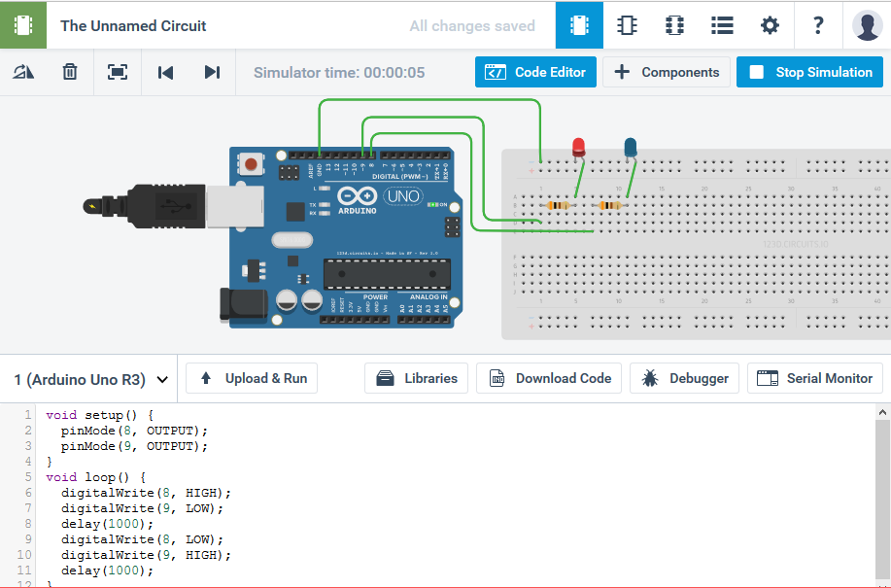The image size is (891, 588).
Task: Step forward with skip-next icon
Action: pyautogui.click(x=212, y=72)
